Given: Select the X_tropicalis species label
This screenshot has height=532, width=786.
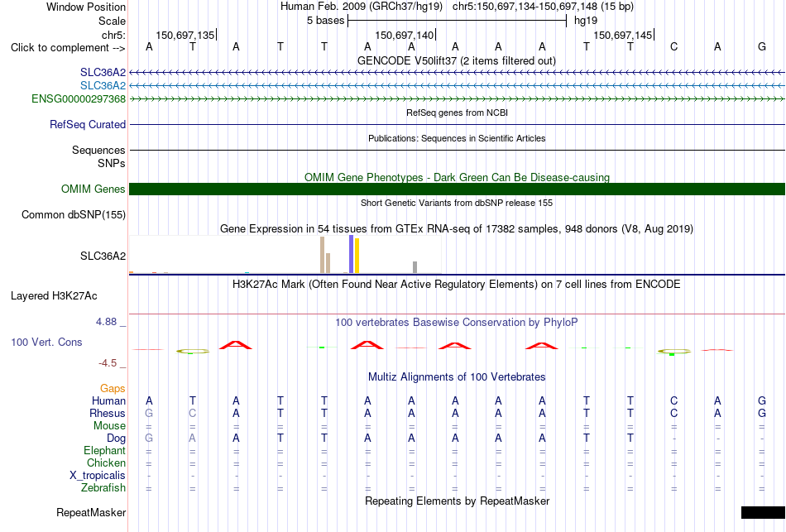Looking at the screenshot, I should coord(98,476).
